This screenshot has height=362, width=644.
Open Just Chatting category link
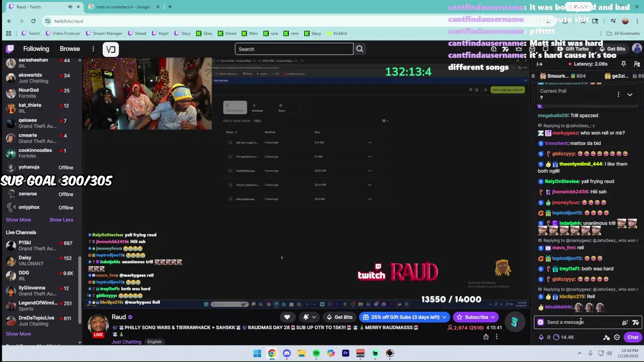(x=127, y=342)
